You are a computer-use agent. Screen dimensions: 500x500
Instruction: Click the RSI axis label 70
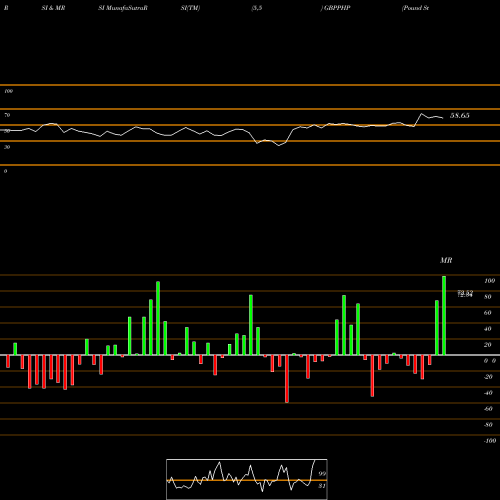point(7,115)
